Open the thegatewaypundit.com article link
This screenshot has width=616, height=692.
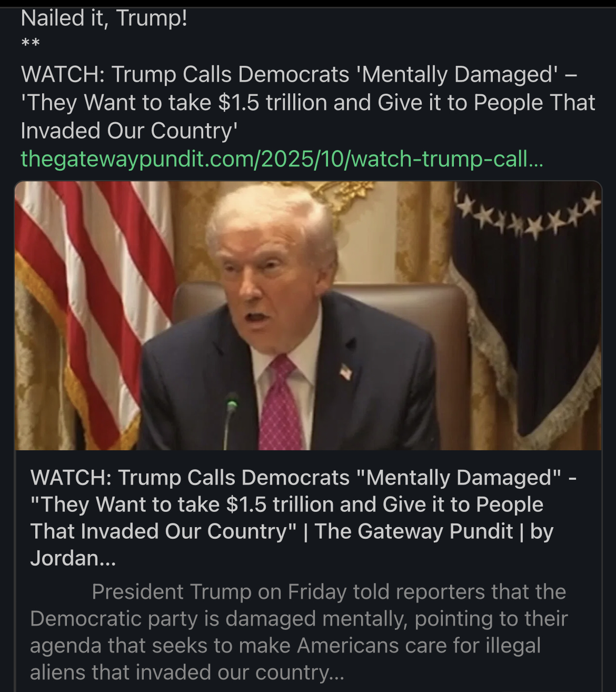pyautogui.click(x=282, y=159)
